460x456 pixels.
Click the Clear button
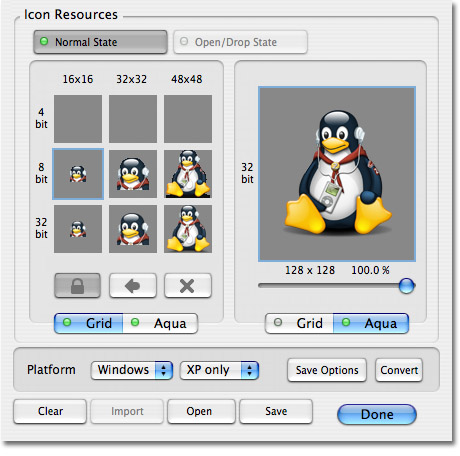click(x=50, y=411)
